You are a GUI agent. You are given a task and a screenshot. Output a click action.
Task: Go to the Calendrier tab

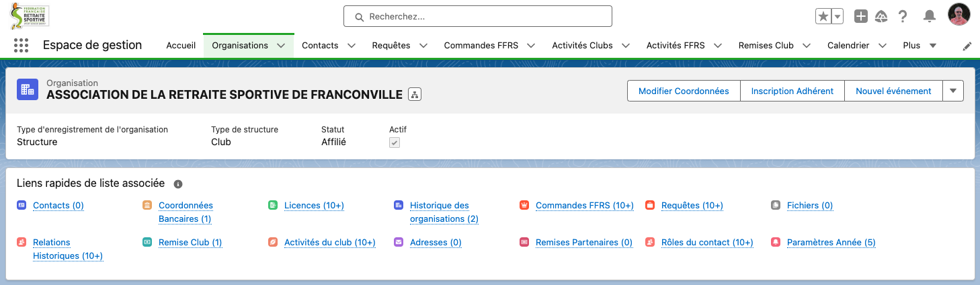tap(848, 46)
